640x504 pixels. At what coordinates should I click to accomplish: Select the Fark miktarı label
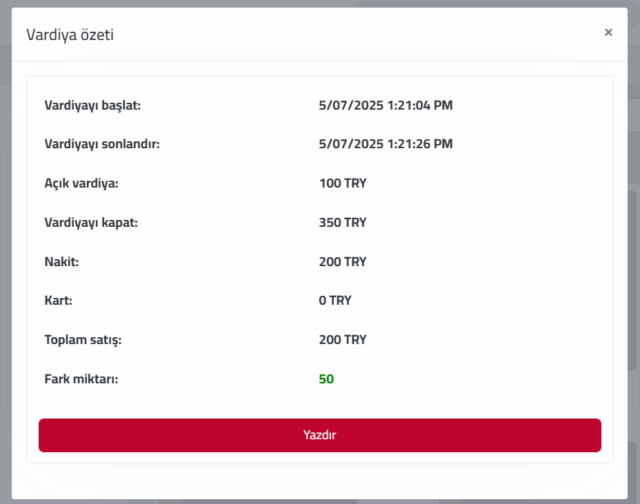81,379
